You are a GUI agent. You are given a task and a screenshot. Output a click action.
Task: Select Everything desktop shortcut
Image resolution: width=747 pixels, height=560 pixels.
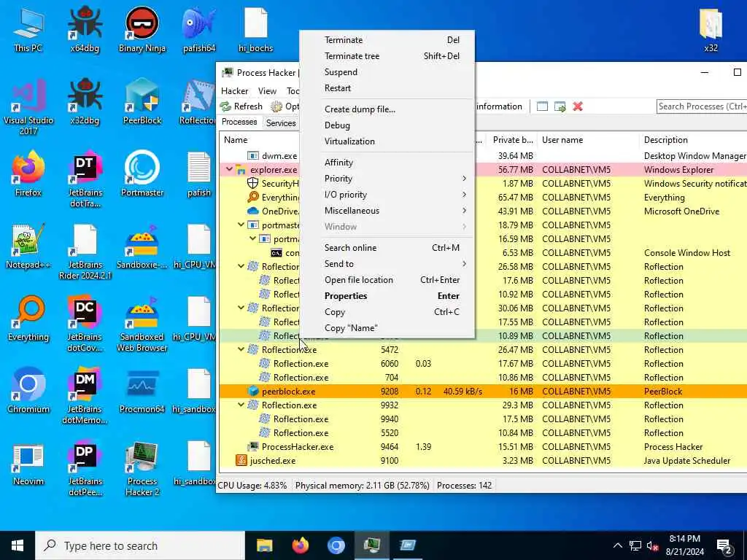[28, 318]
